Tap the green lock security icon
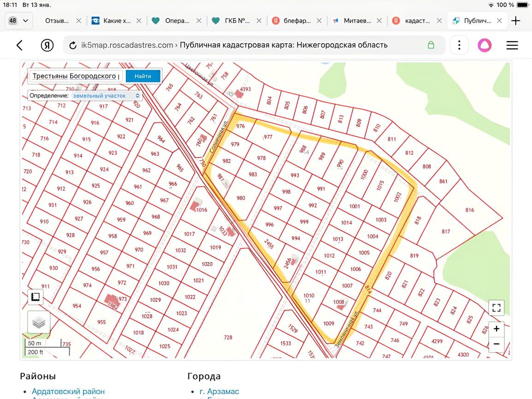Image resolution: width=532 pixels, height=399 pixels. [x=431, y=45]
